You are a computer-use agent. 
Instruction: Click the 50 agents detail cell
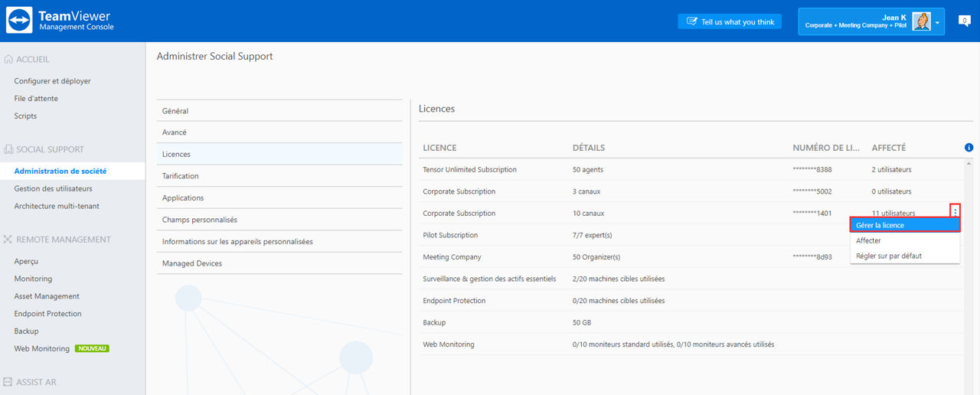[588, 170]
